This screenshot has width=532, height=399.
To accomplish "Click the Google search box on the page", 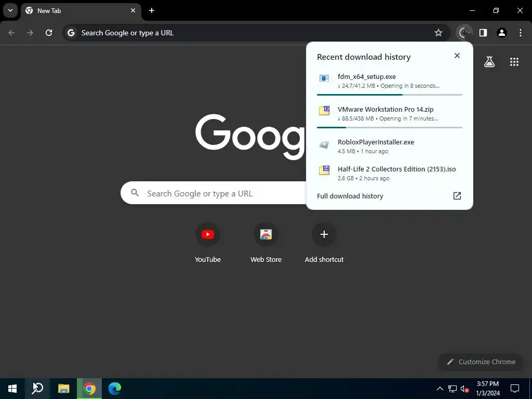I will tap(214, 193).
